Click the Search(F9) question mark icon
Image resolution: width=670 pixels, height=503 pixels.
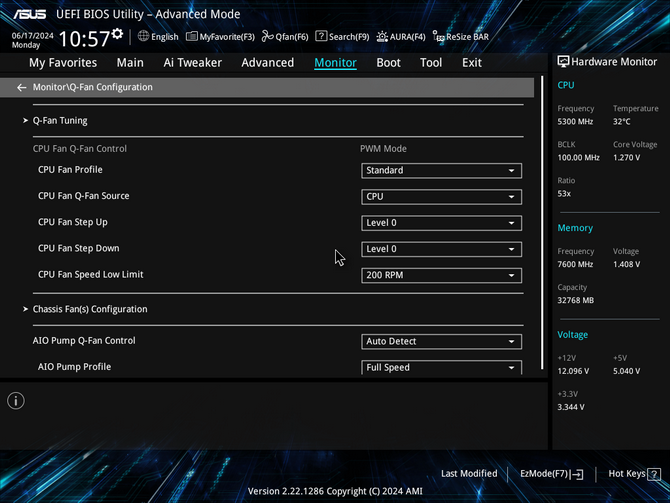tap(321, 36)
